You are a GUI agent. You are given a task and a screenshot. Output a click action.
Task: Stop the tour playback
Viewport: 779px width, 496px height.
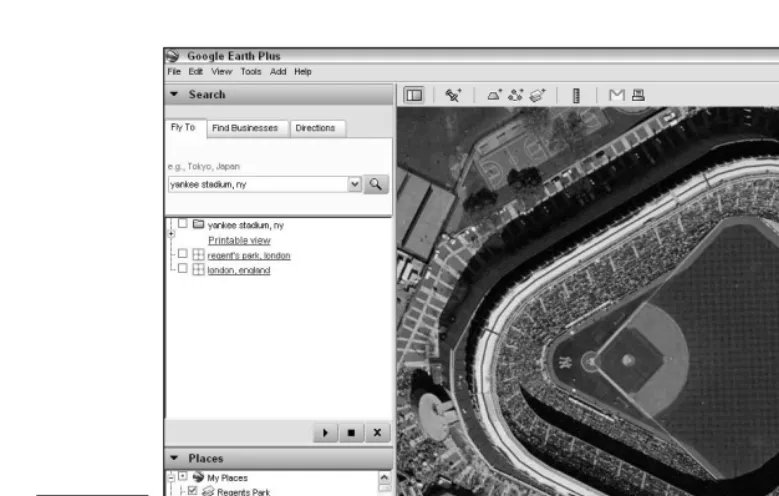pyautogui.click(x=351, y=433)
